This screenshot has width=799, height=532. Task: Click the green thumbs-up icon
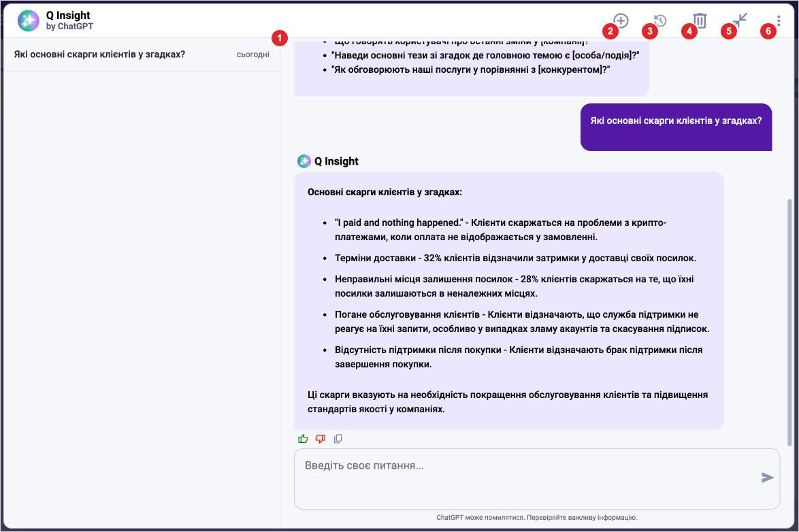303,439
